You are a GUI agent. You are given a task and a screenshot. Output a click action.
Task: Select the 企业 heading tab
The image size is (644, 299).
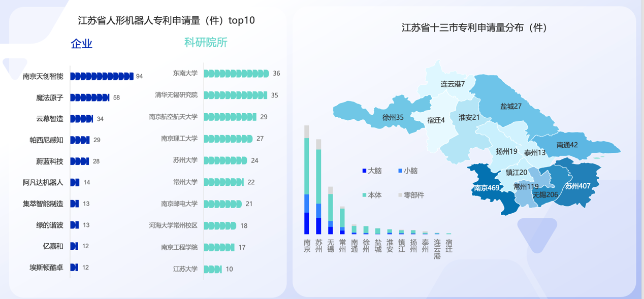pos(81,44)
